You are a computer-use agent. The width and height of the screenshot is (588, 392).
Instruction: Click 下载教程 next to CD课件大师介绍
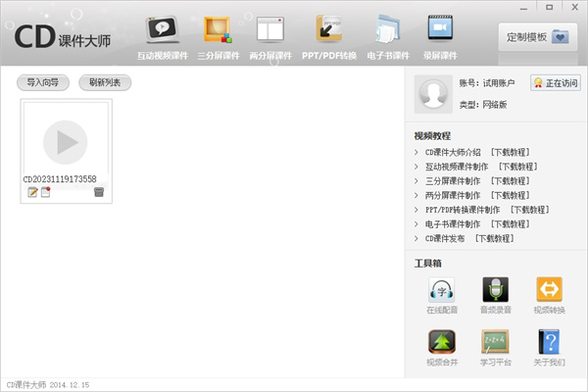510,152
